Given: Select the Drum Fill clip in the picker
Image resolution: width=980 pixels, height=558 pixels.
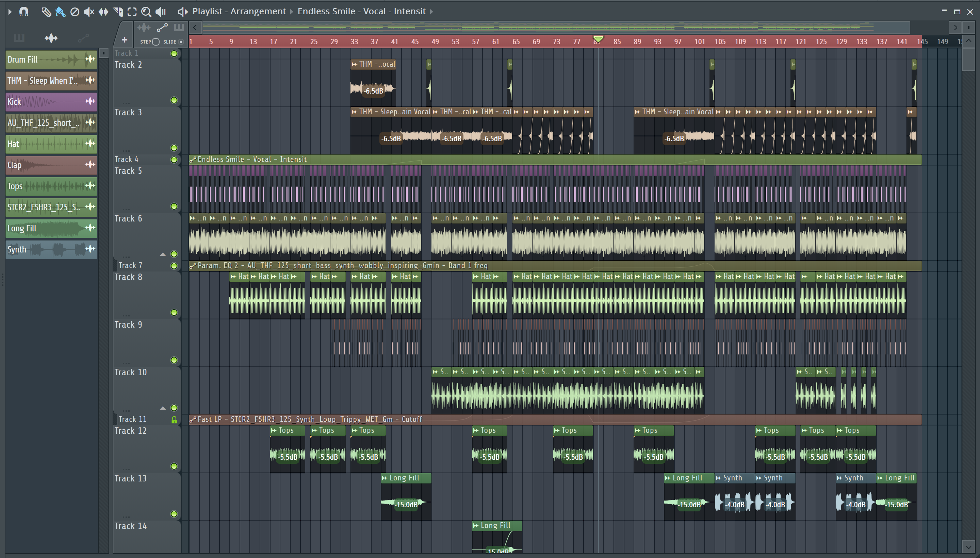Looking at the screenshot, I should coord(51,60).
